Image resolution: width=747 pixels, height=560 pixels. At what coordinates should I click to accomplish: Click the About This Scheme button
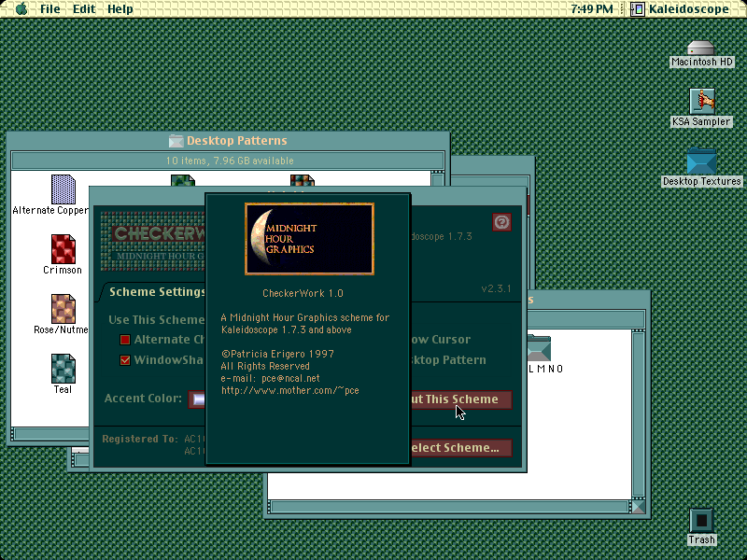coord(461,399)
